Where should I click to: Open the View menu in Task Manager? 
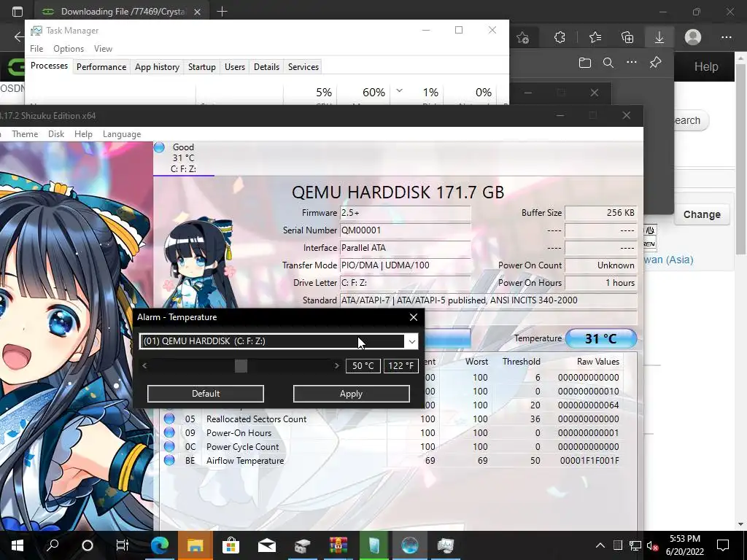point(103,49)
